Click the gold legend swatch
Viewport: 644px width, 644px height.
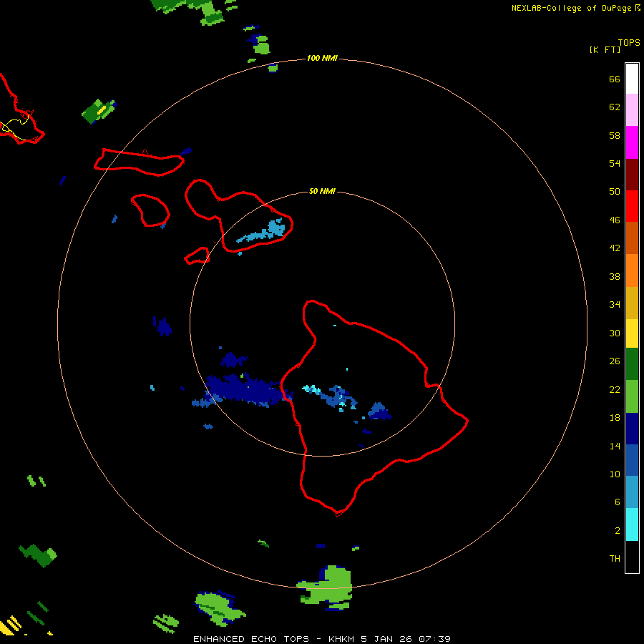[x=632, y=303]
